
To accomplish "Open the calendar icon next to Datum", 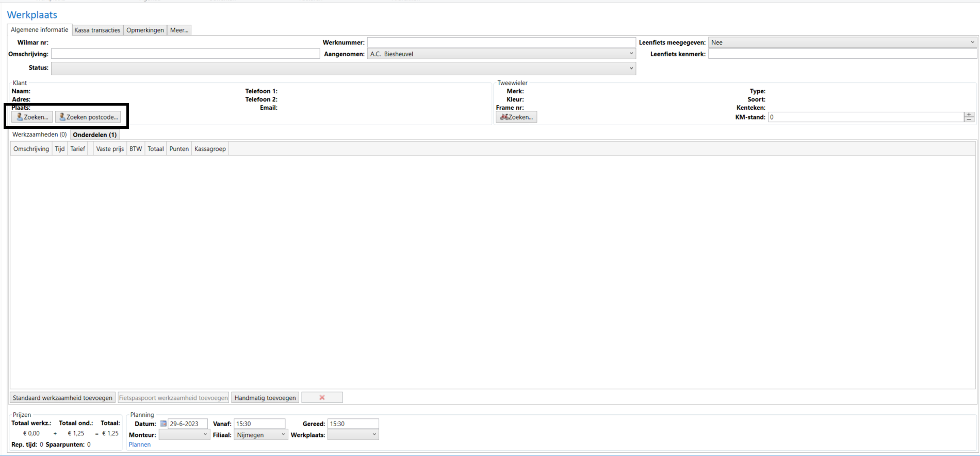I will [164, 424].
